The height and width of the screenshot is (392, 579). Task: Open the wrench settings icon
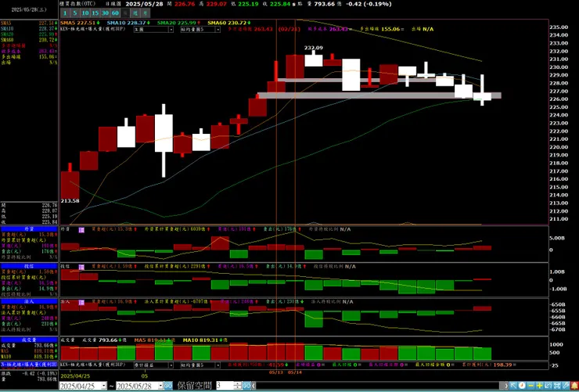tap(566, 386)
